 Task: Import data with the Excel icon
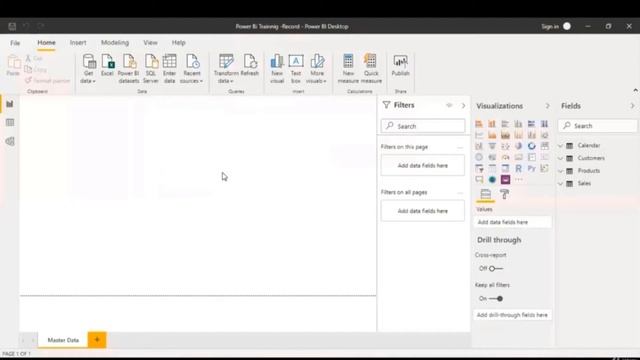point(107,65)
